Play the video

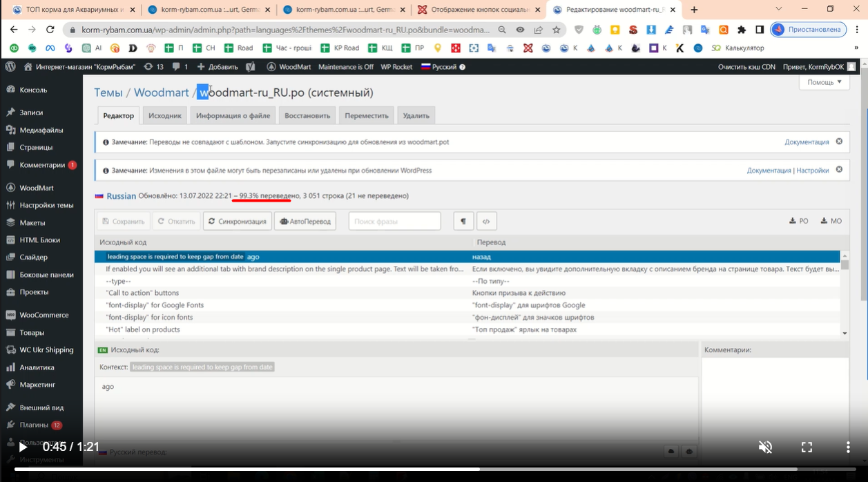pyautogui.click(x=23, y=447)
